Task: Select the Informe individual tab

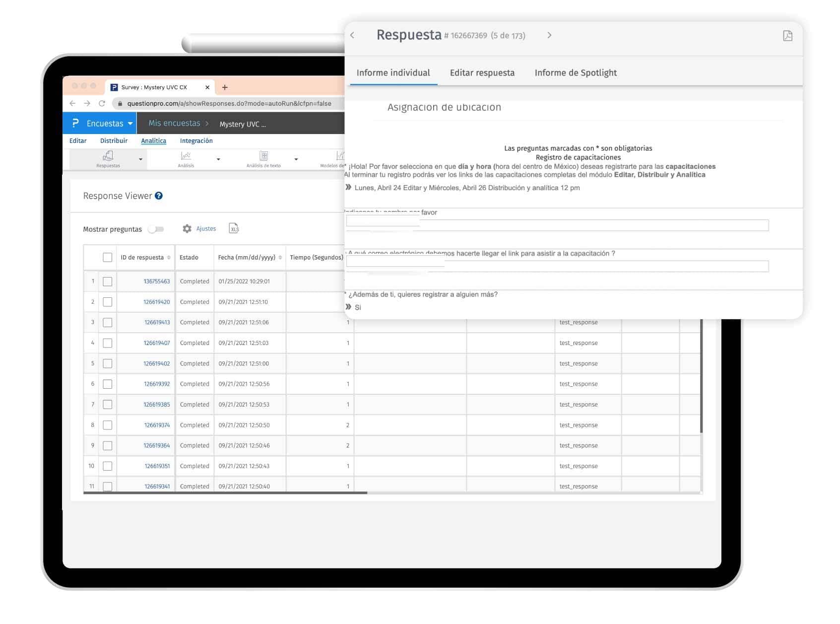Action: coord(393,73)
